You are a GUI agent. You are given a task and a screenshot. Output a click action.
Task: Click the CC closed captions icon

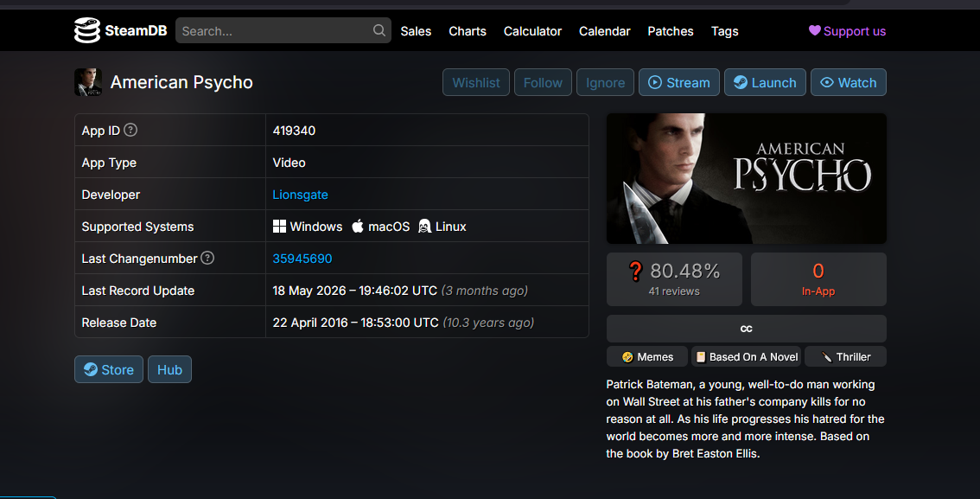(x=747, y=329)
